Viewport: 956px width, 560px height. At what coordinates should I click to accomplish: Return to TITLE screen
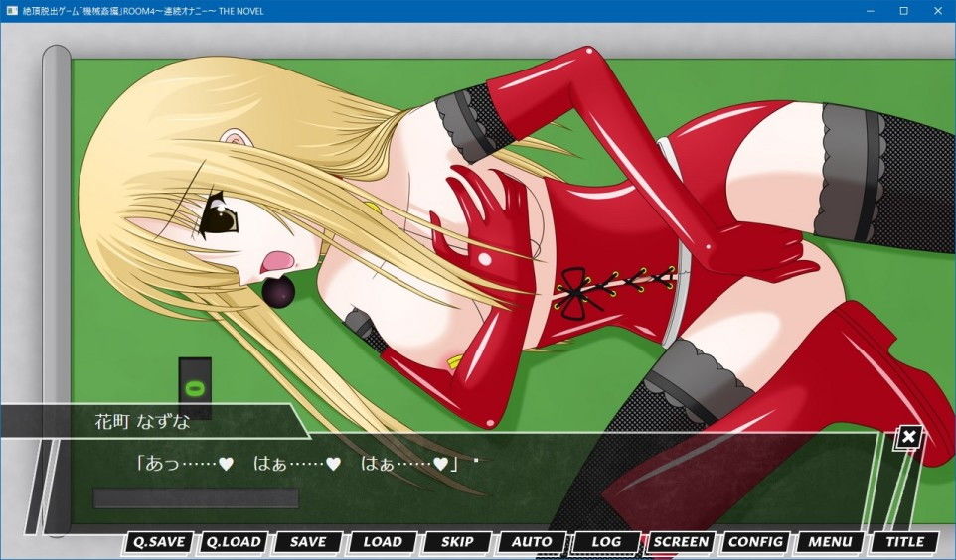coord(904,542)
